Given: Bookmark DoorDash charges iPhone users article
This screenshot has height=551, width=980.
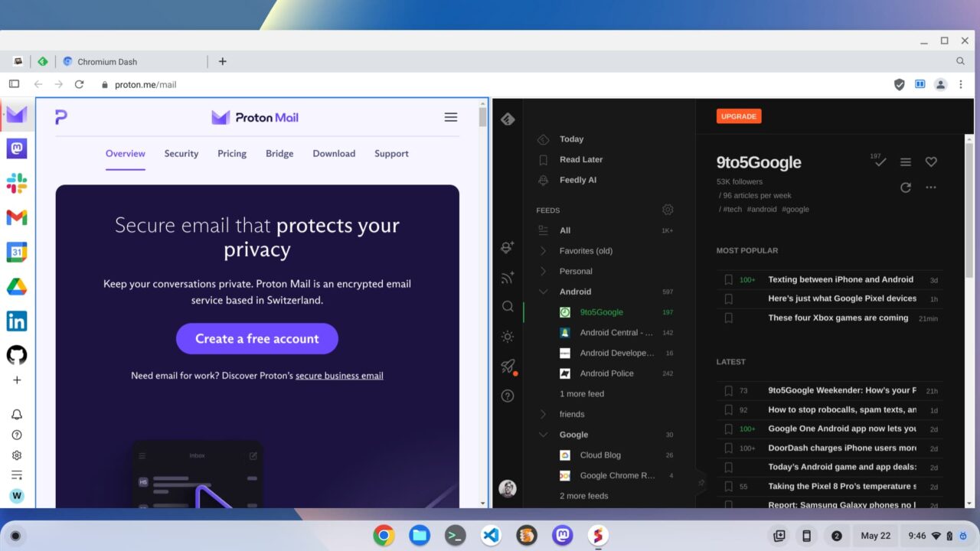Looking at the screenshot, I should 728,448.
